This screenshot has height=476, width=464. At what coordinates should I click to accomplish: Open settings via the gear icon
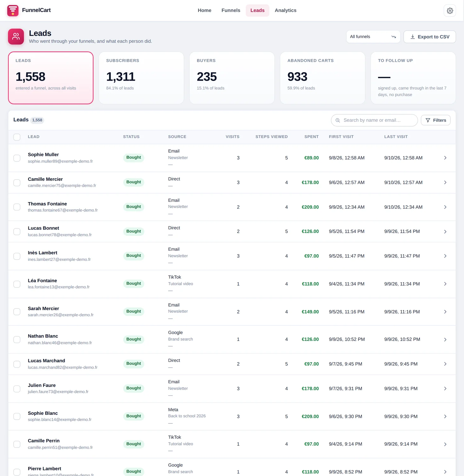(x=450, y=11)
